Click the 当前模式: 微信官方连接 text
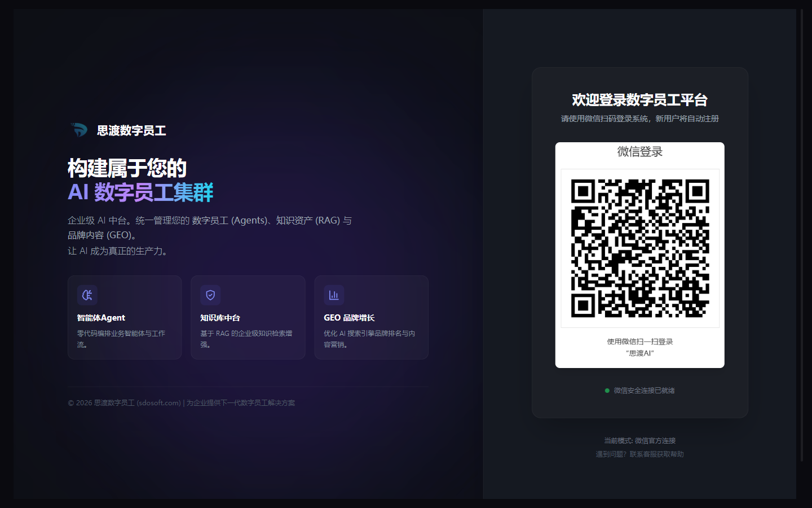The height and width of the screenshot is (508, 812). 640,441
